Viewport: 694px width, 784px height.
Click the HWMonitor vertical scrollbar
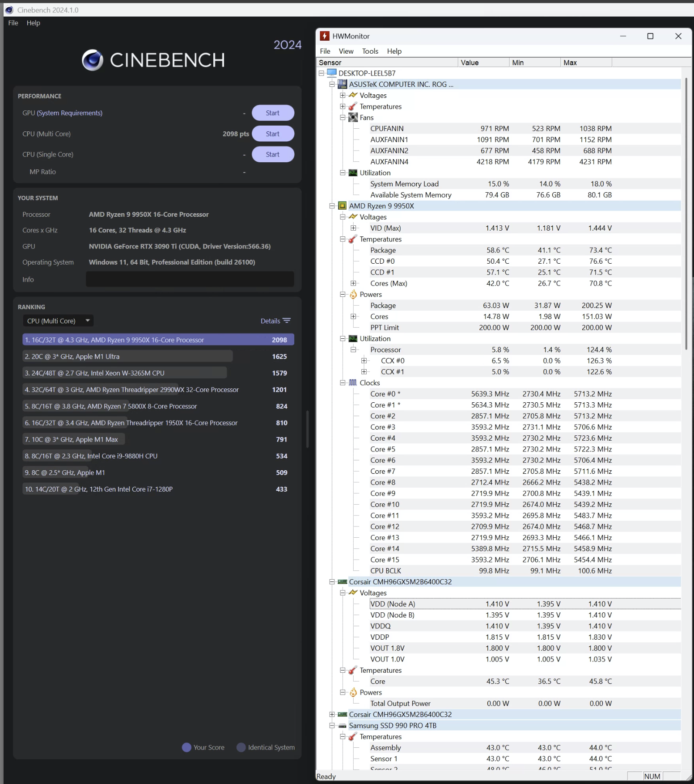point(686,214)
